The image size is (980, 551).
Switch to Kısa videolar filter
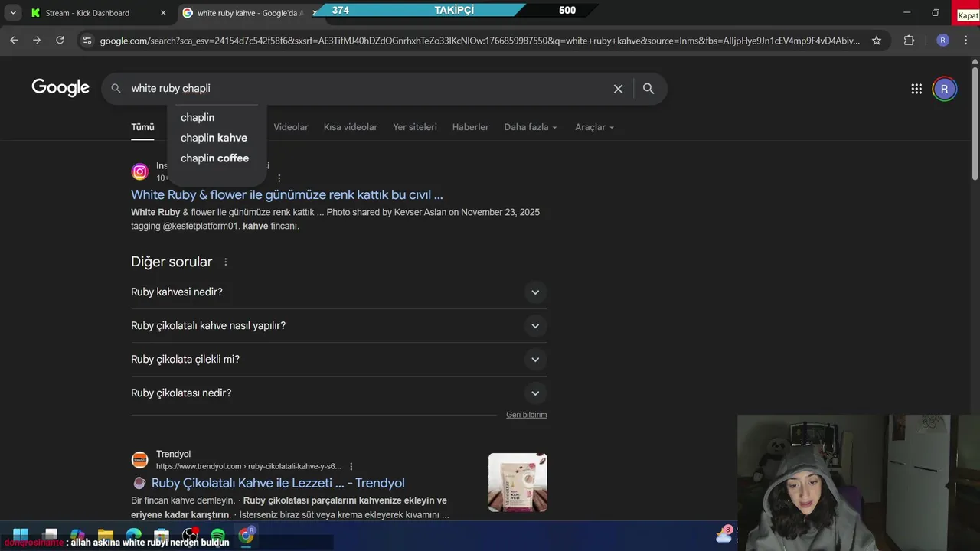350,127
